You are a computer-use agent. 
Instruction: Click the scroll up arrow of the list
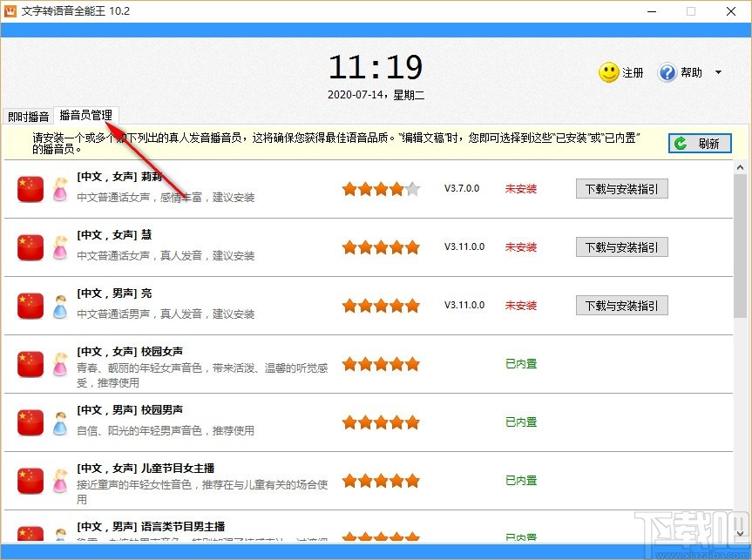(x=740, y=167)
